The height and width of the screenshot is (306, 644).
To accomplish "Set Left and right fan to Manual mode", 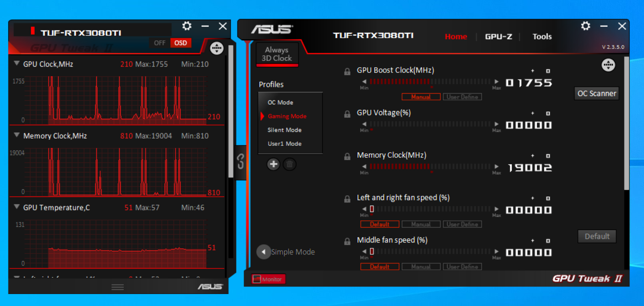I will coord(421,224).
